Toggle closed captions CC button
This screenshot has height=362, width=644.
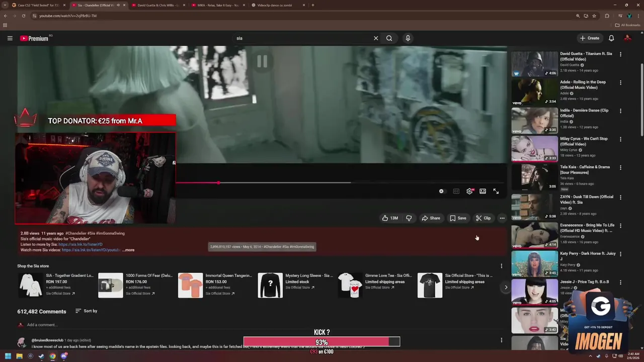[456, 191]
